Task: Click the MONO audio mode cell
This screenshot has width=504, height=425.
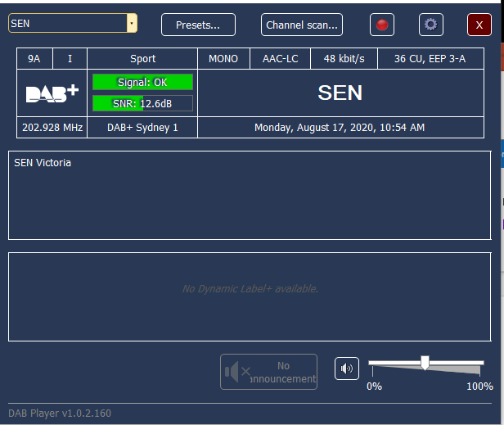Action: point(223,59)
